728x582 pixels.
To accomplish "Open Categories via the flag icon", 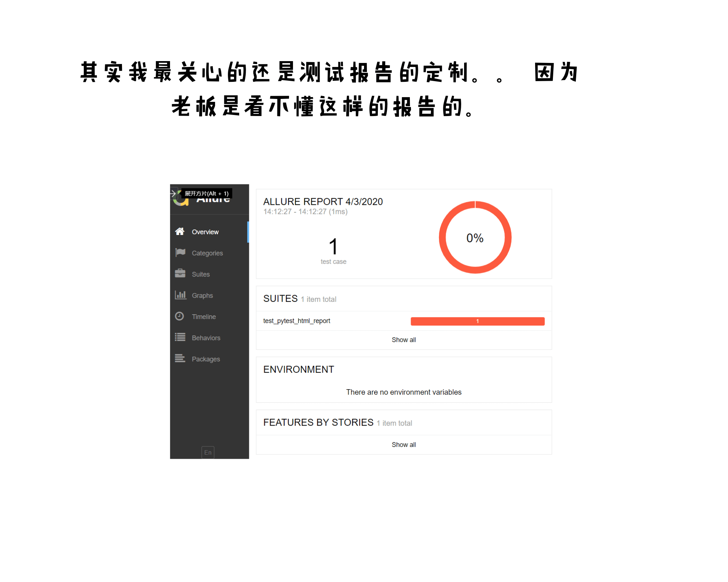I will [180, 253].
